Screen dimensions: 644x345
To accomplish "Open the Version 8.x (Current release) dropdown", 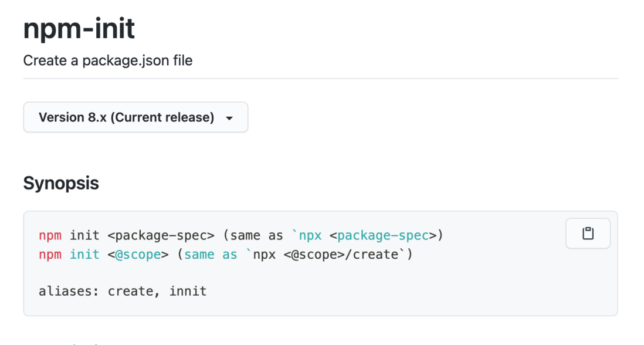I will click(x=135, y=117).
